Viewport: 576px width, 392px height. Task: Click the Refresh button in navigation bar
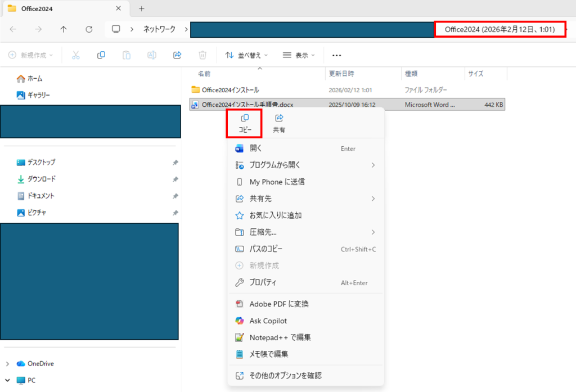(x=89, y=29)
